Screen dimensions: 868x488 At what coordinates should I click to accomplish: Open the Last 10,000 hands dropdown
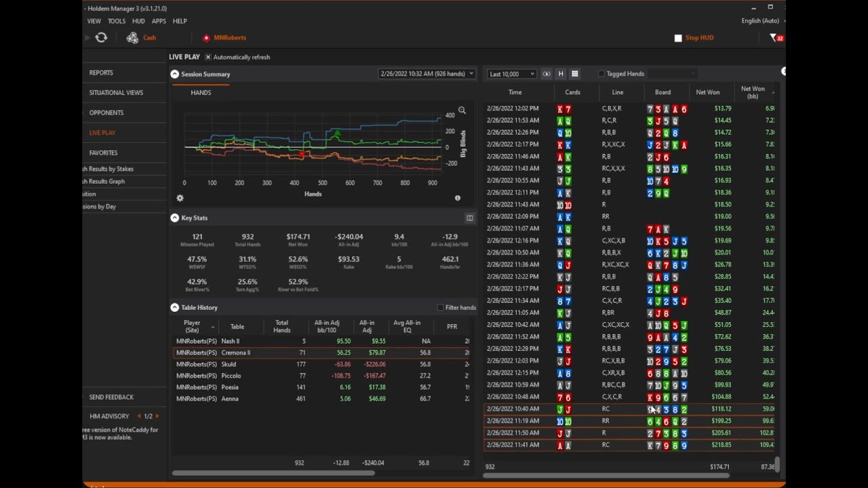click(512, 74)
